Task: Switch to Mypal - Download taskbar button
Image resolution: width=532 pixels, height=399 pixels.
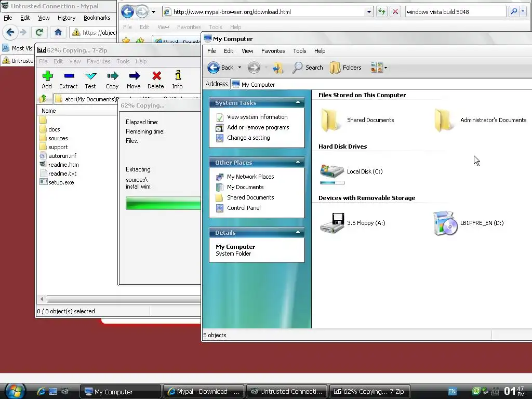Action: click(204, 392)
